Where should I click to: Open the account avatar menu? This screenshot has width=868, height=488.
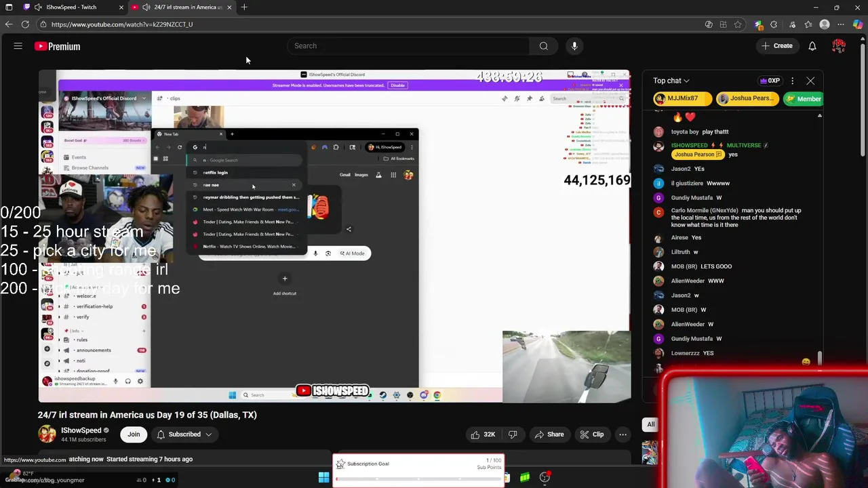839,46
